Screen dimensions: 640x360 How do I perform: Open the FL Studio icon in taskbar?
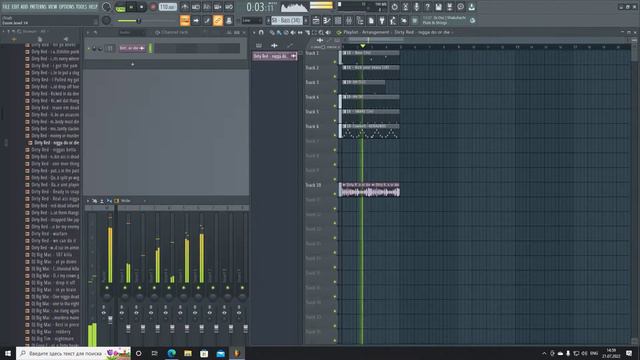pyautogui.click(x=237, y=353)
